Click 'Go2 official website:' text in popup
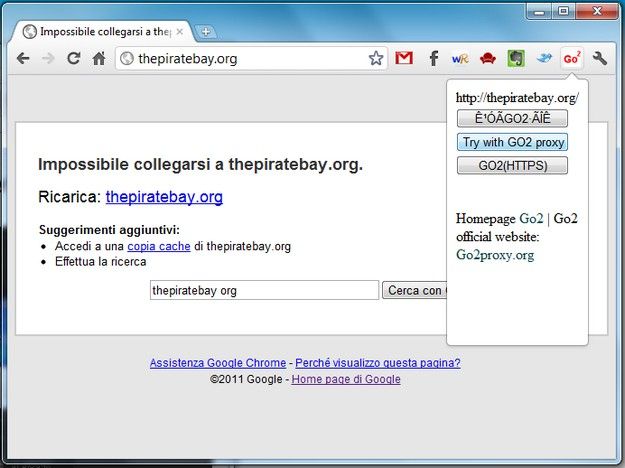Image resolution: width=625 pixels, height=468 pixels. 517,228
